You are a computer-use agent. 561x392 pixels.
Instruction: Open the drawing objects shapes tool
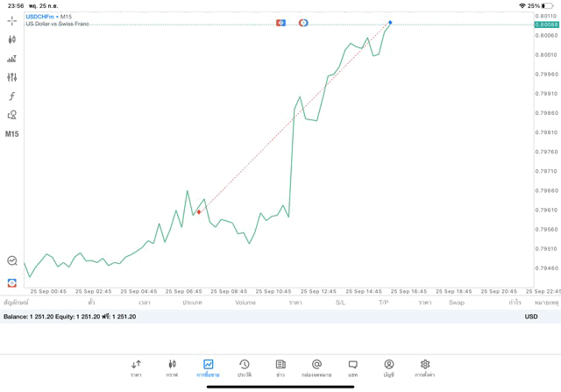(12, 115)
